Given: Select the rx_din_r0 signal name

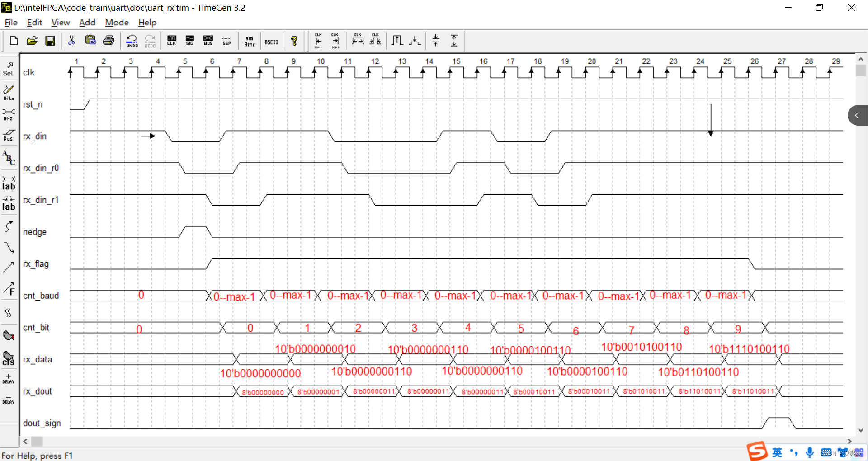Looking at the screenshot, I should tap(41, 168).
